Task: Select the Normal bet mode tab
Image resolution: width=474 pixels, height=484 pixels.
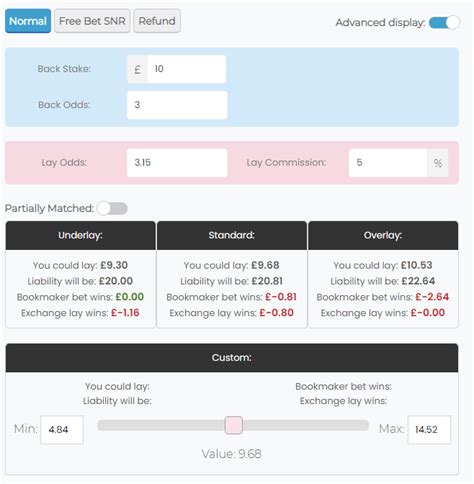Action: click(x=28, y=21)
